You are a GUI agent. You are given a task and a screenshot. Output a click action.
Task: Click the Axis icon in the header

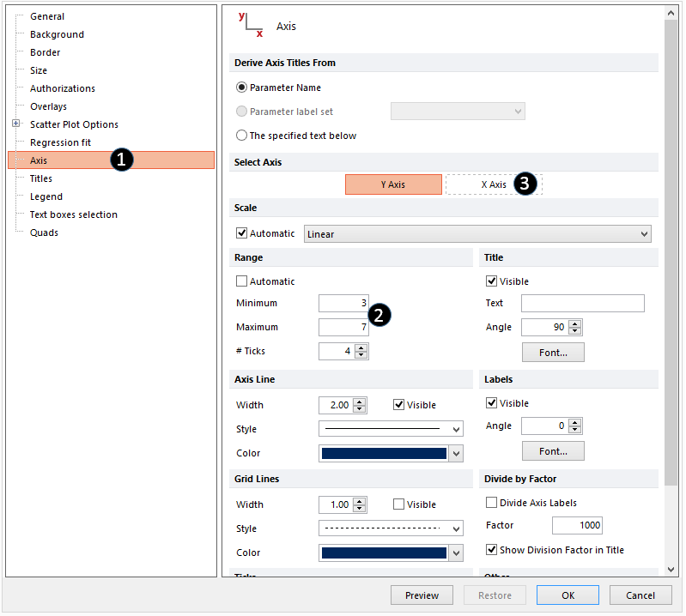[x=251, y=26]
